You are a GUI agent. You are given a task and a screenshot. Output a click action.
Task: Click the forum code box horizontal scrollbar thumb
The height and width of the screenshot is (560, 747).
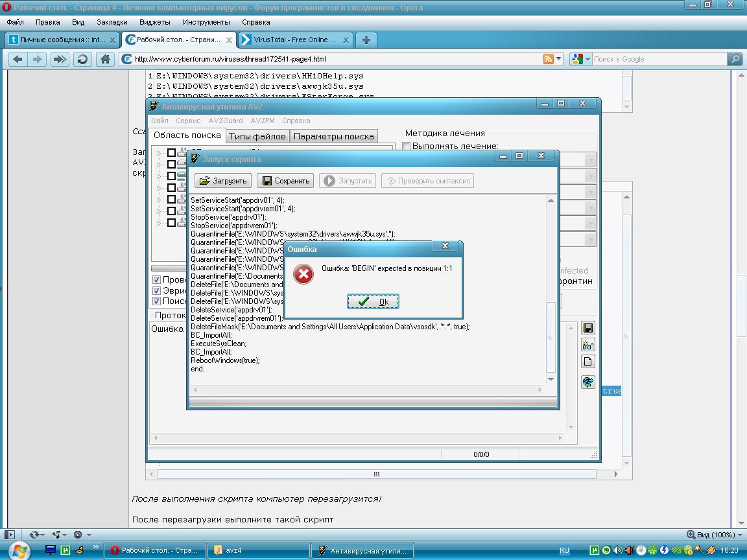tap(376, 474)
